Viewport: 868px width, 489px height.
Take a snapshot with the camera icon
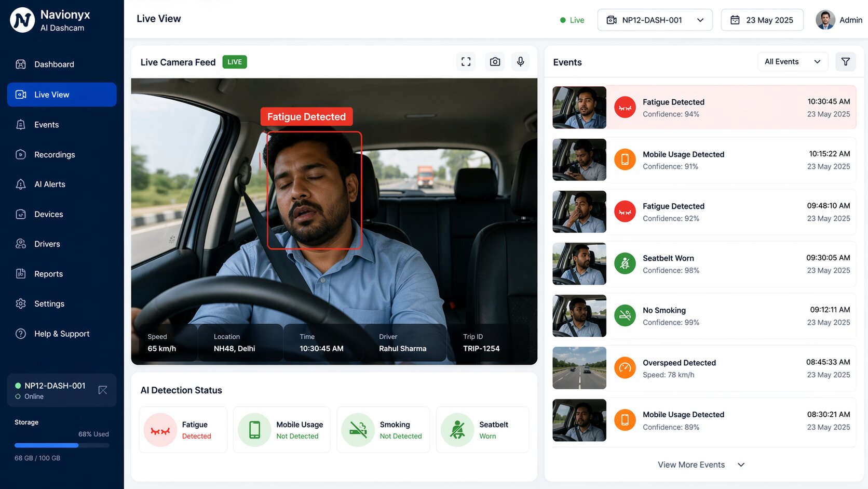pyautogui.click(x=494, y=61)
